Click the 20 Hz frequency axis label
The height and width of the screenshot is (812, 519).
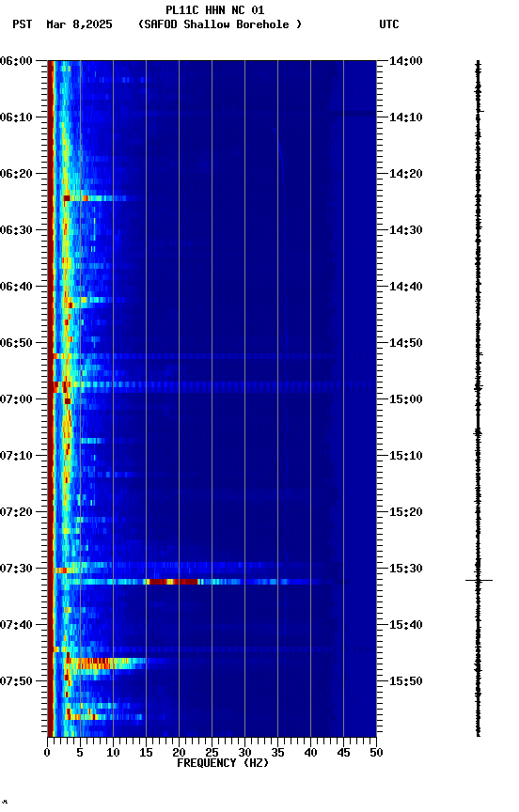(x=180, y=753)
